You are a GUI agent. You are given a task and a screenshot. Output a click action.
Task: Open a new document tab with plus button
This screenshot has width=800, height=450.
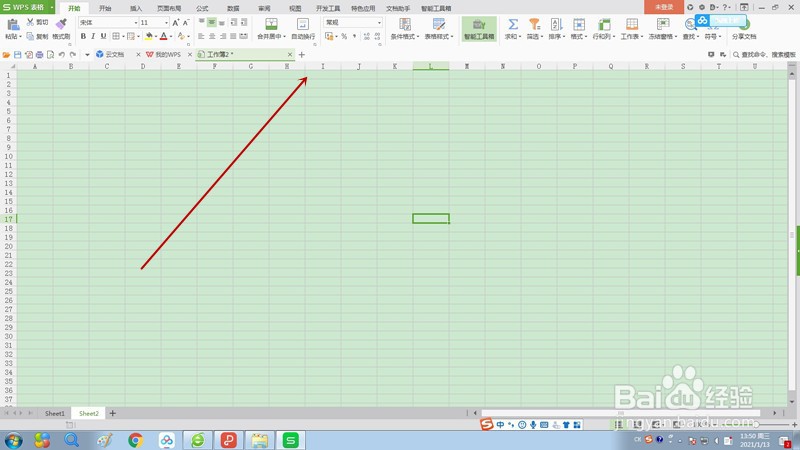tap(302, 55)
